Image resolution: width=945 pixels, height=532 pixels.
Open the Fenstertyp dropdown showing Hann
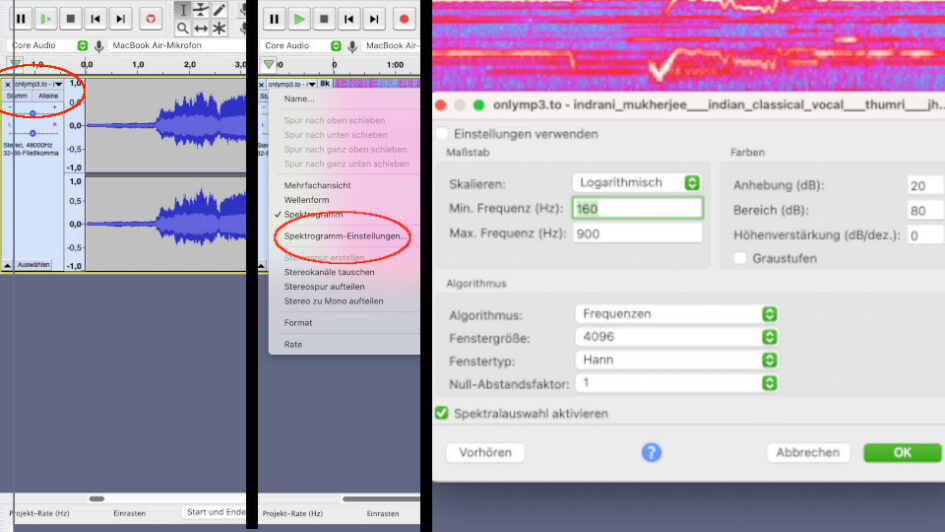point(676,360)
